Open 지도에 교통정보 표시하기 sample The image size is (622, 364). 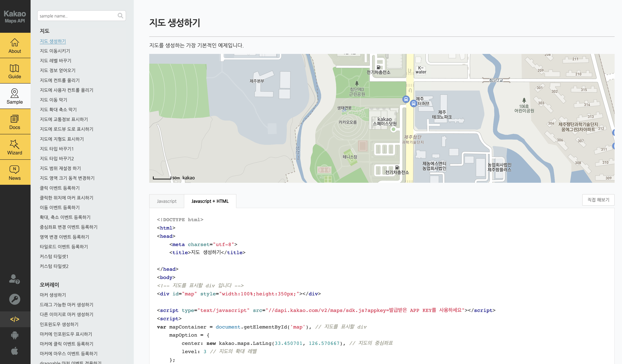click(x=64, y=119)
